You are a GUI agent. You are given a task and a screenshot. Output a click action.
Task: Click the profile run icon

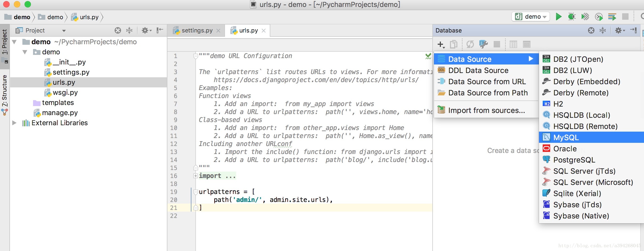(x=599, y=17)
